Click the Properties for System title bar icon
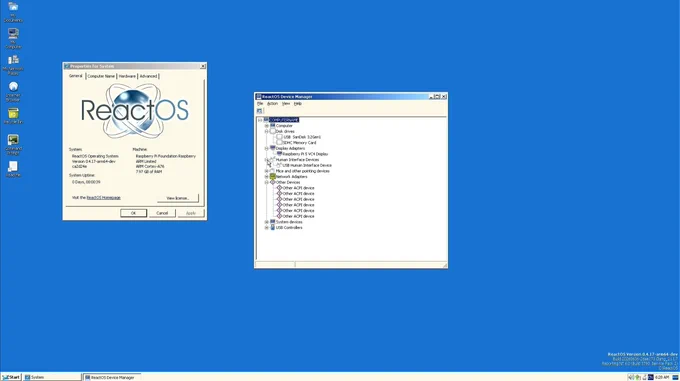This screenshot has width=680, height=381. pyautogui.click(x=67, y=66)
